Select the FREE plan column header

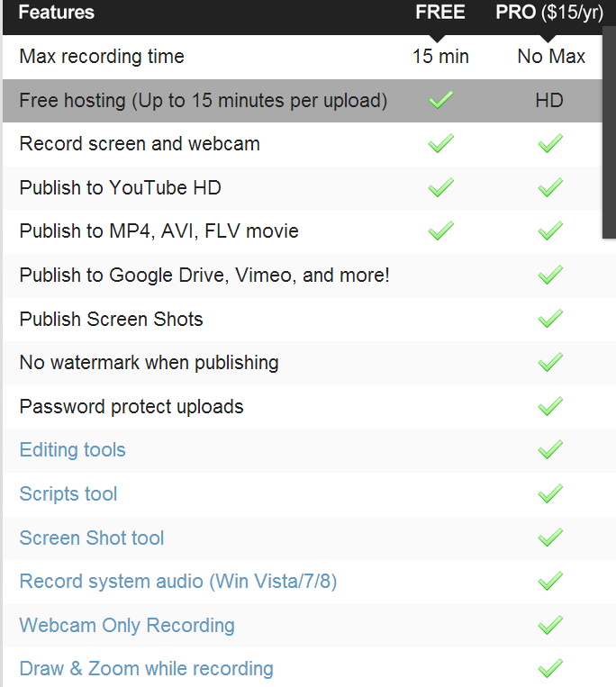439,12
